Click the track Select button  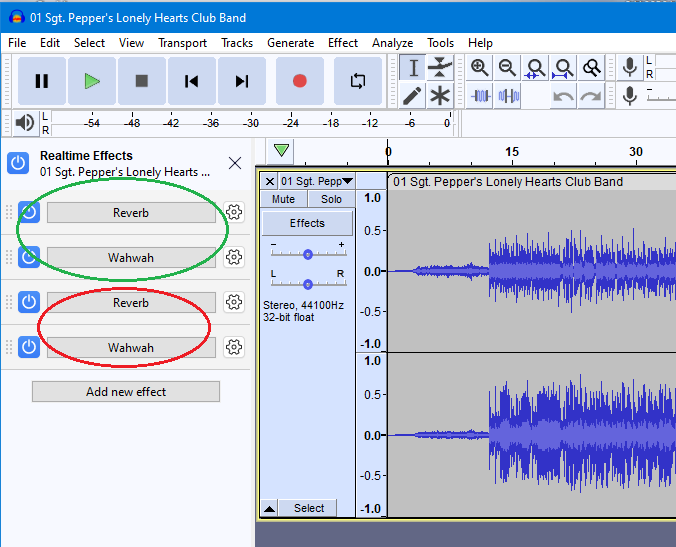(x=309, y=508)
